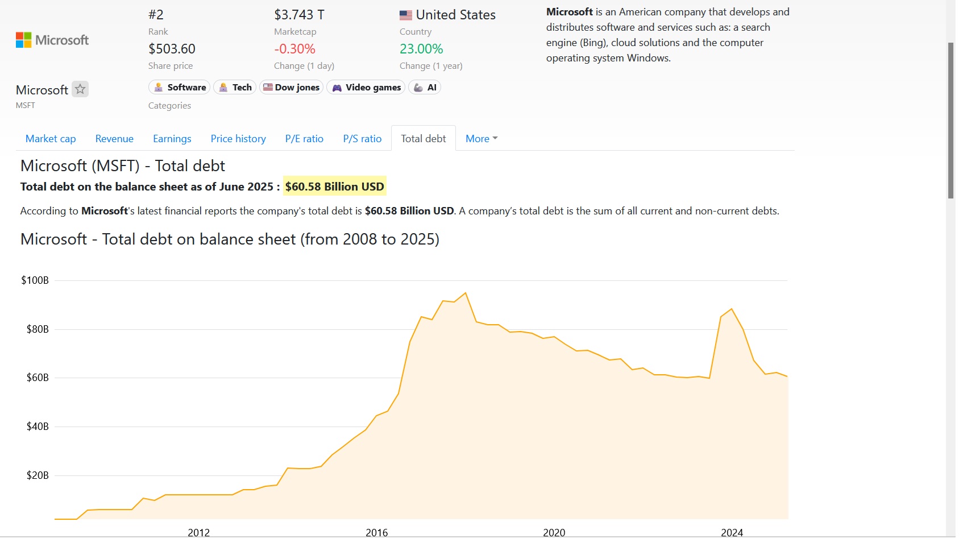The width and height of the screenshot is (980, 538).
Task: Switch to the Revenue tab
Action: tap(114, 139)
